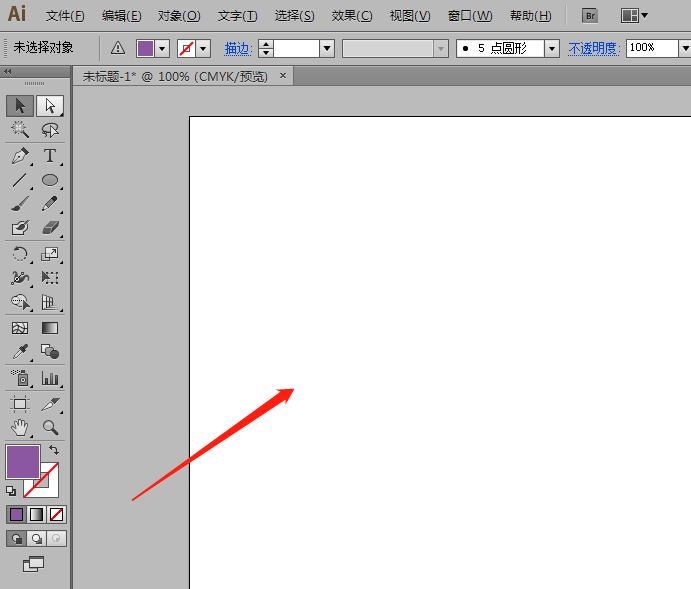691x589 pixels.
Task: Switch paint mode to Gradient
Action: pos(37,514)
